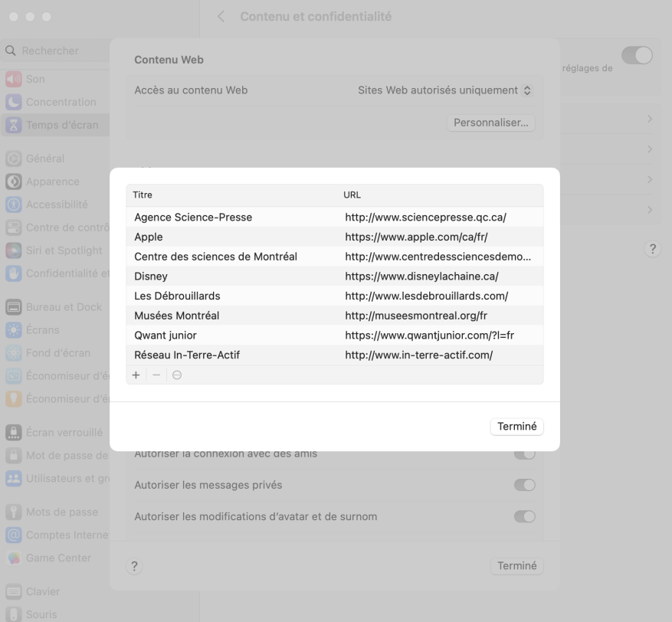Viewport: 672px width, 622px height.
Task: Click URL https://www.disneylachaine.ca/
Action: click(x=421, y=277)
